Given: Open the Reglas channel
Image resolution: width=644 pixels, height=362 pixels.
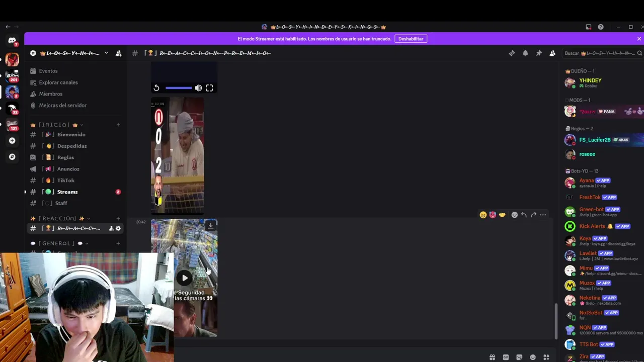Looking at the screenshot, I should pos(75,157).
